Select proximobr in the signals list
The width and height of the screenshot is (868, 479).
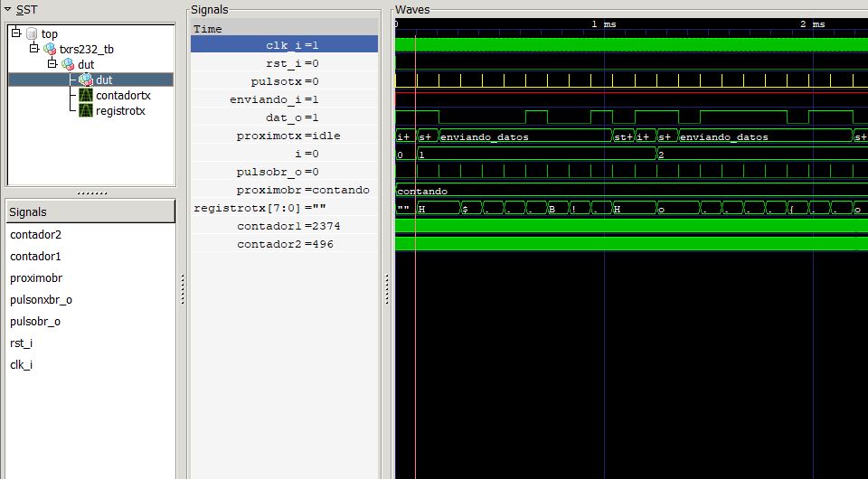click(x=36, y=277)
